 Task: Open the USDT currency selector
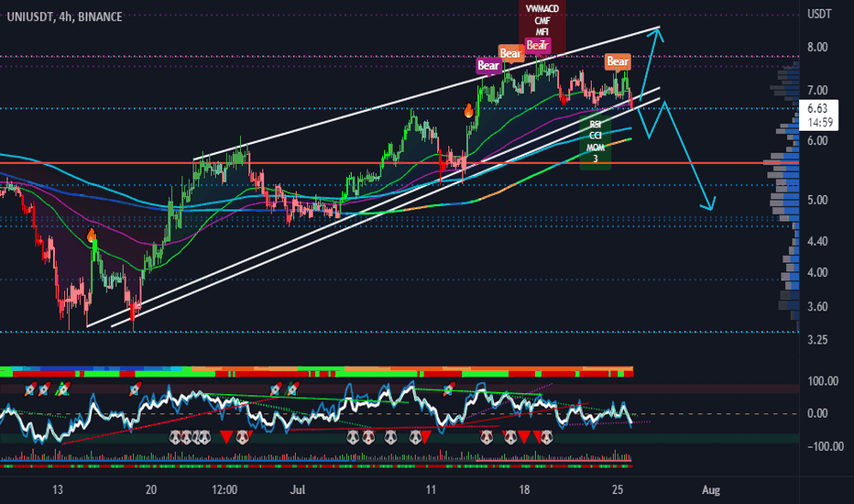click(818, 14)
